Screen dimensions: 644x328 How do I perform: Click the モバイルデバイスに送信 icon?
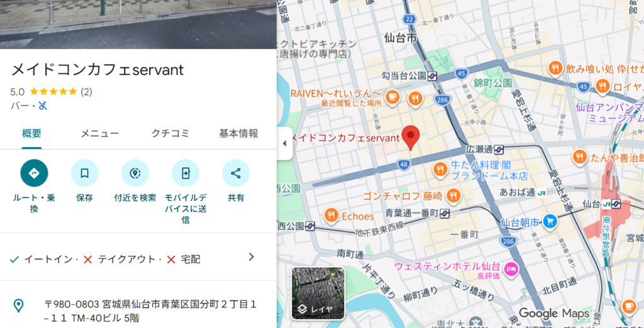click(x=186, y=173)
